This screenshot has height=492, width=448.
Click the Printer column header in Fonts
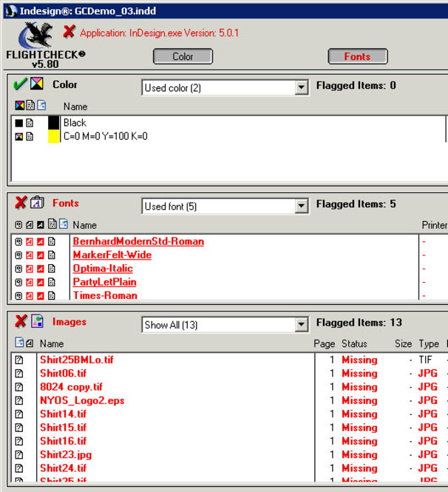point(435,225)
